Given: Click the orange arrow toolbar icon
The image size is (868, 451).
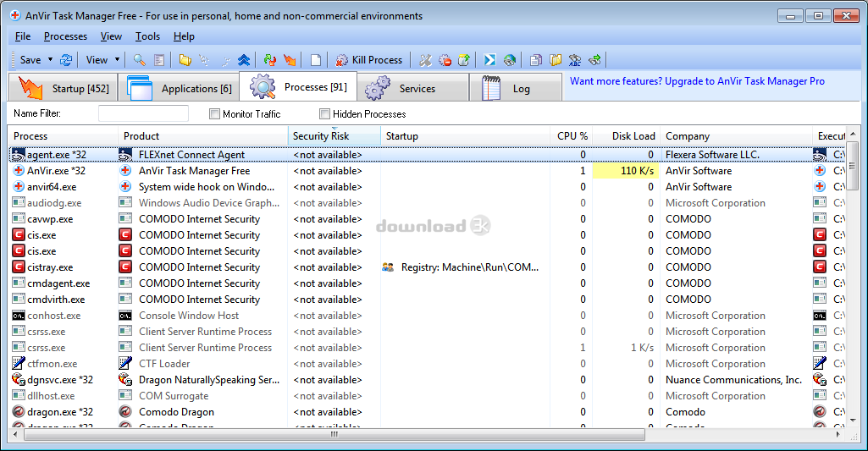Looking at the screenshot, I should pyautogui.click(x=290, y=60).
